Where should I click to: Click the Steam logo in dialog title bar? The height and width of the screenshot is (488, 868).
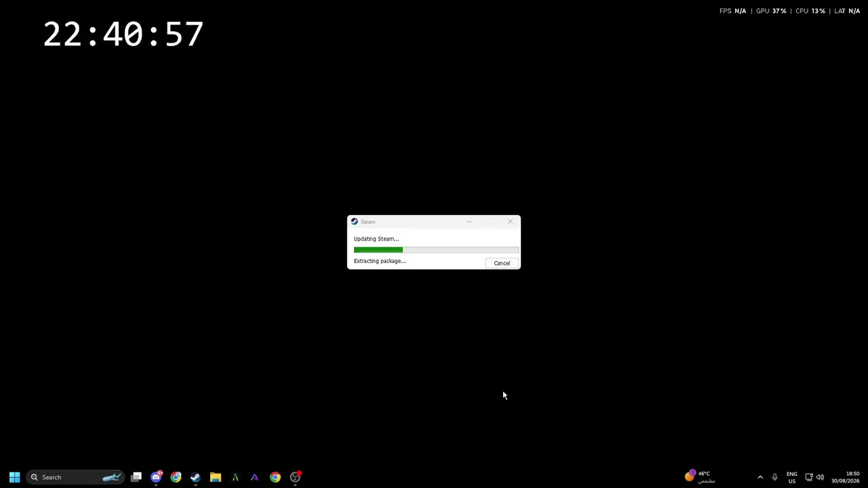[x=354, y=222]
